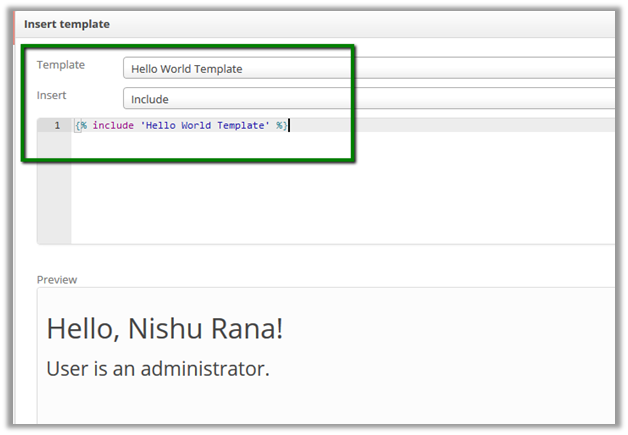Click line number 1 in the editor gutter
This screenshot has width=628, height=435.
(57, 126)
